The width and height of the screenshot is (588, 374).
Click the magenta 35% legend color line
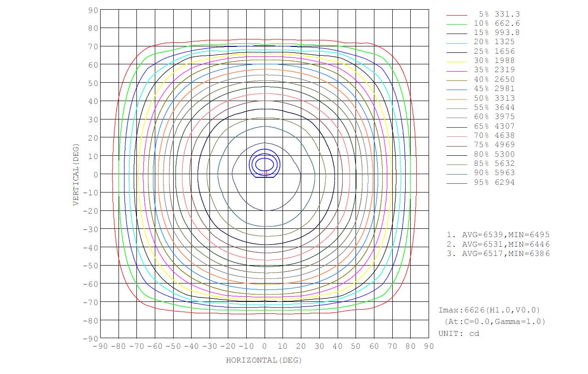pyautogui.click(x=457, y=71)
